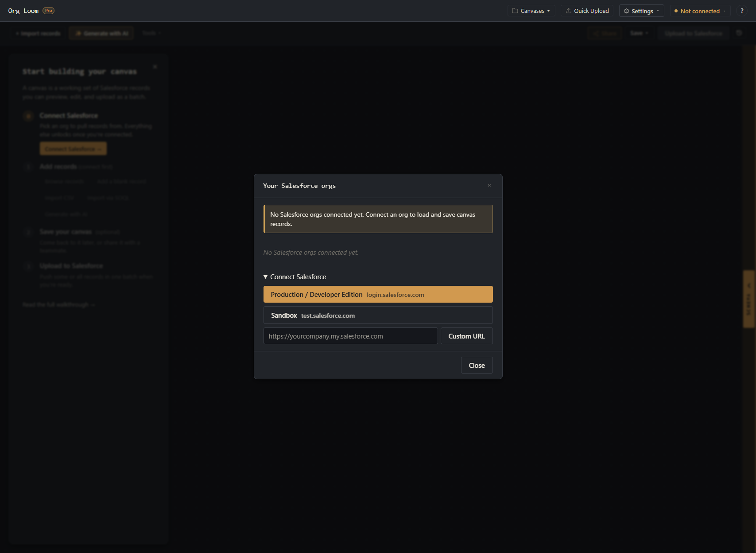Click the Pro badge next to Org Loom
756x553 pixels.
[48, 11]
